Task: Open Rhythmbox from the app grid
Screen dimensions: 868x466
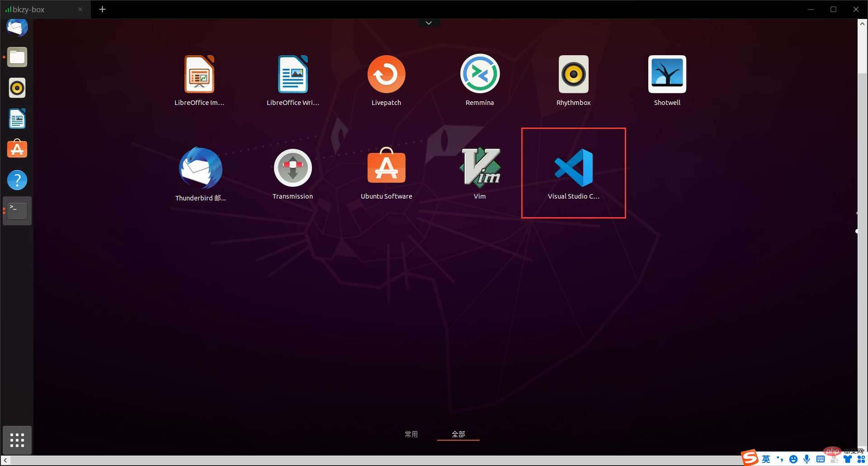Action: [573, 81]
